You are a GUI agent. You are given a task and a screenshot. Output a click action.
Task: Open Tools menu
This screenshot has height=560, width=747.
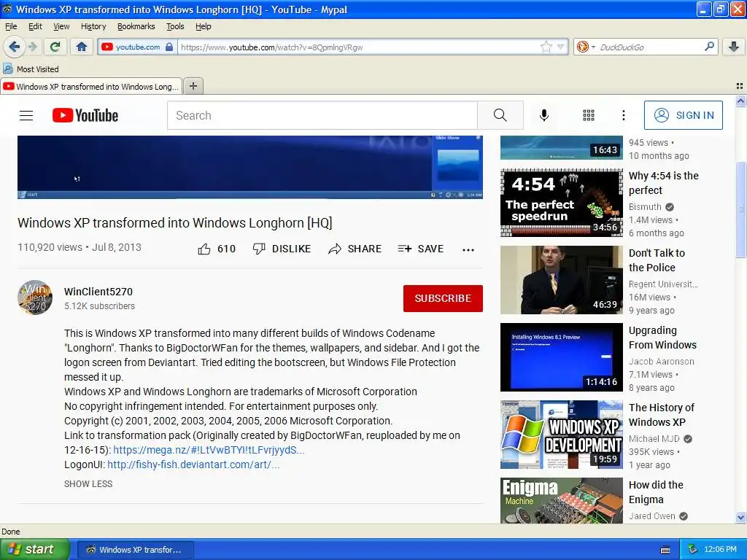[x=175, y=26]
